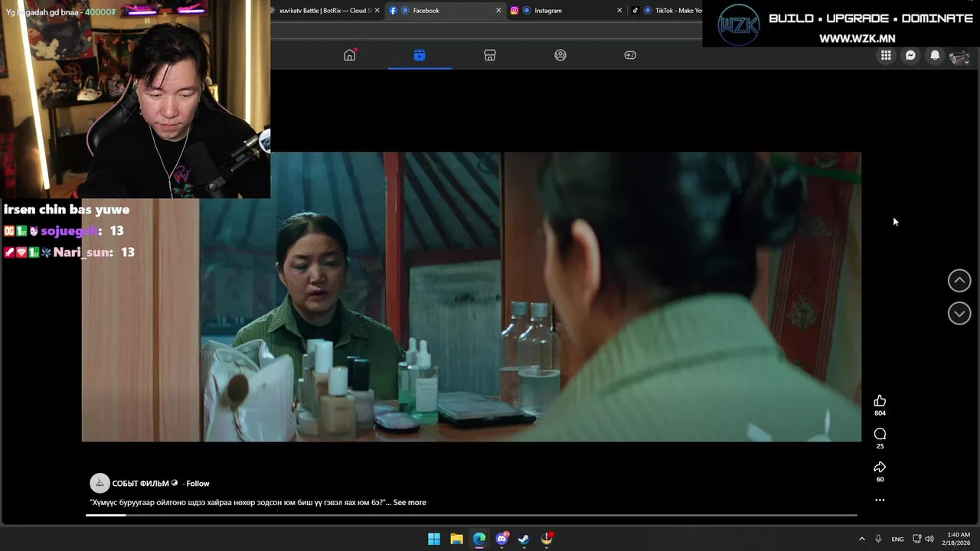Like the reel with thumbs-up icon
Image resolution: width=980 pixels, height=551 pixels.
point(880,401)
